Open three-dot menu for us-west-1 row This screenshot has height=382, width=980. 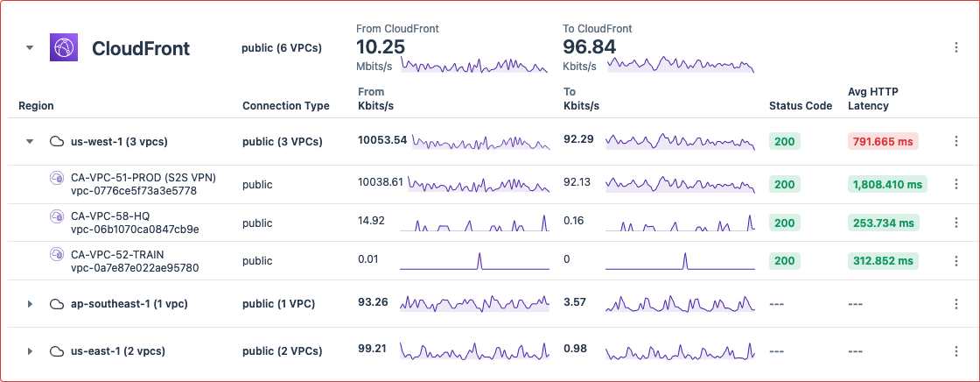(956, 141)
